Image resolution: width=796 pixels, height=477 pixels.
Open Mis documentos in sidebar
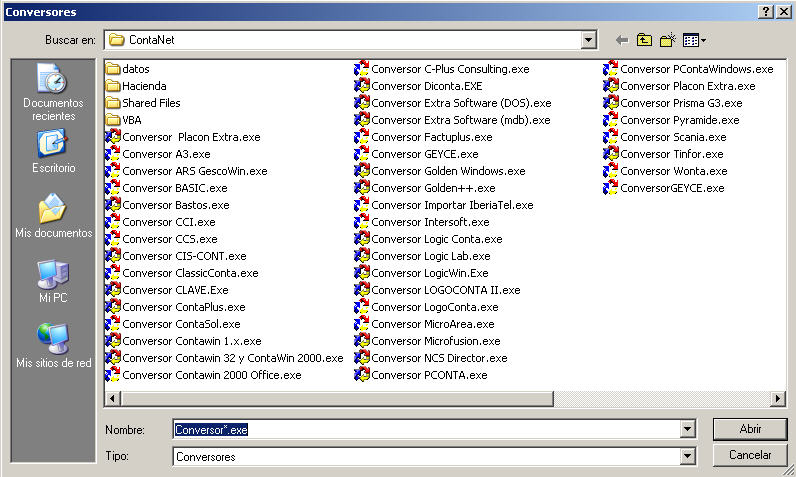[53, 216]
